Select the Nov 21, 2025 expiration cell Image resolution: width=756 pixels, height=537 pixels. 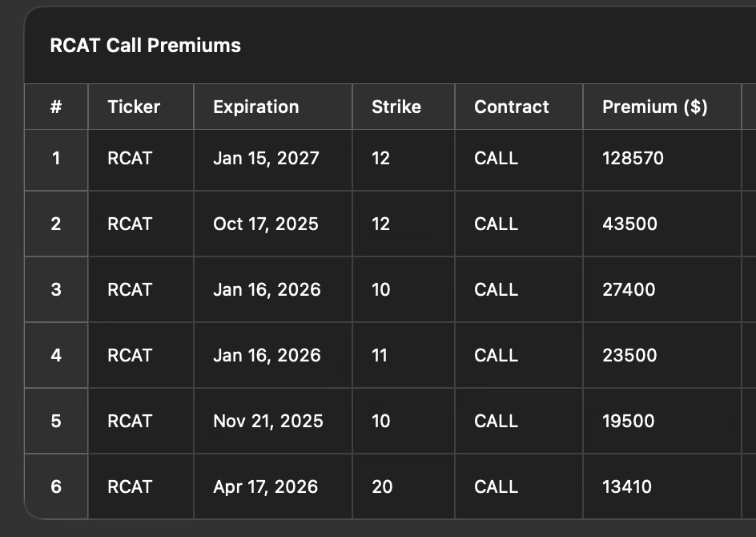click(268, 421)
